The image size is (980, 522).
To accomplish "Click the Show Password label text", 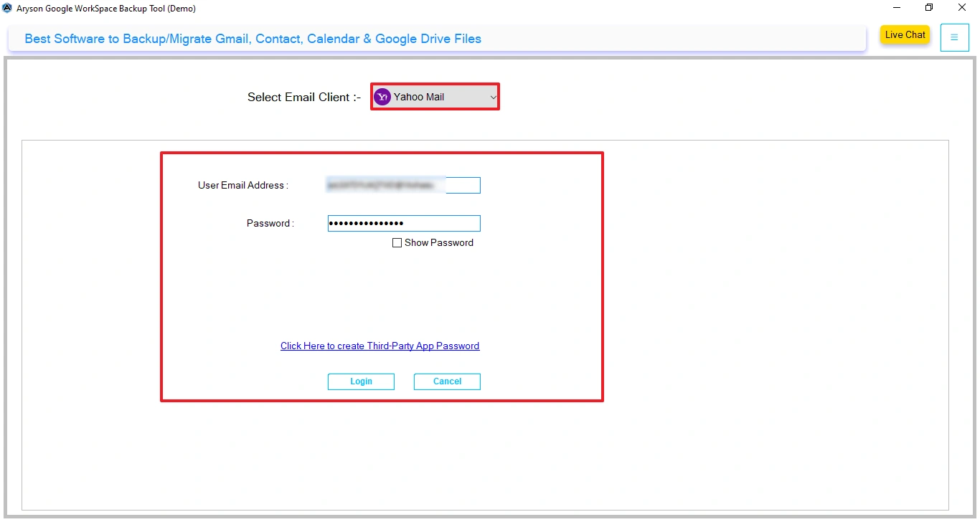I will 438,242.
